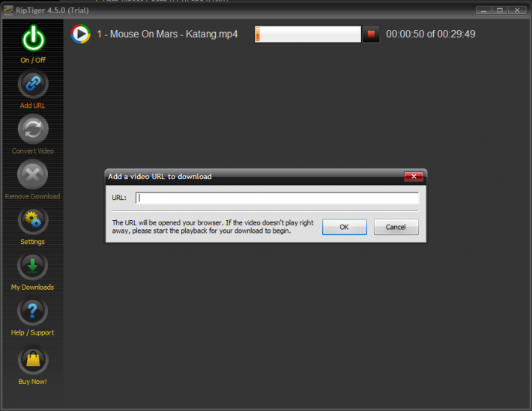532x411 pixels.
Task: Click the Buy Now! shopping bag icon
Action: tap(33, 360)
